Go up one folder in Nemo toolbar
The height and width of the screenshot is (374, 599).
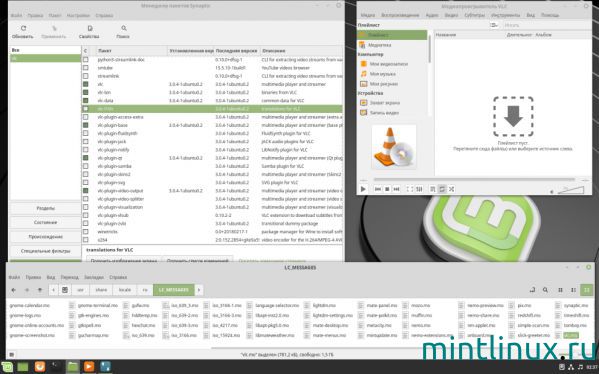tap(40, 290)
